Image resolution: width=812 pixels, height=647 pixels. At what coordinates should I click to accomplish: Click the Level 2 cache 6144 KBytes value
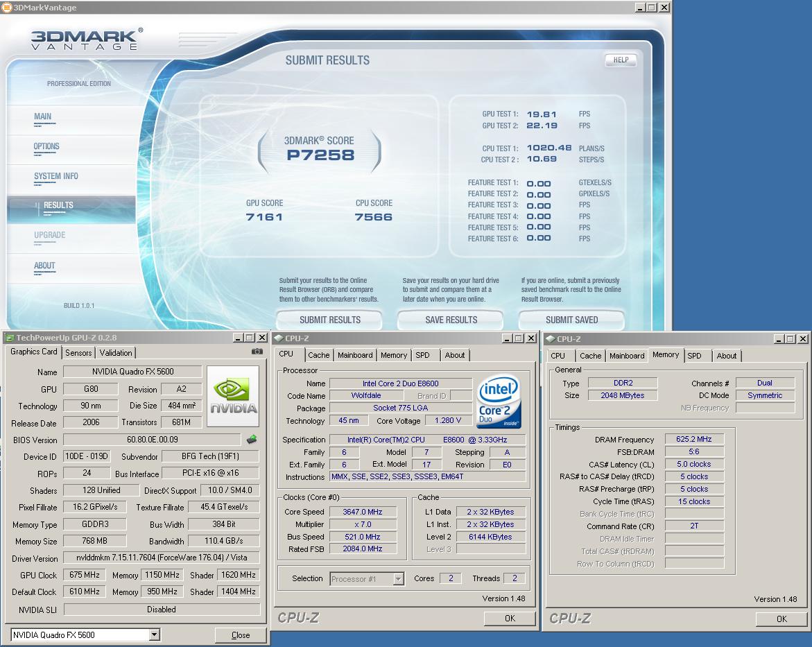[490, 537]
